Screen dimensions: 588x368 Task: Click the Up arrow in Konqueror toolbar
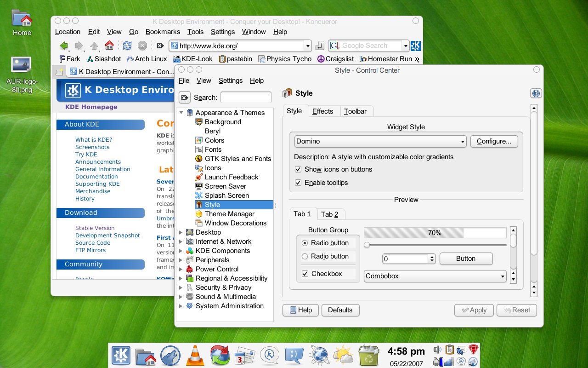(x=94, y=46)
